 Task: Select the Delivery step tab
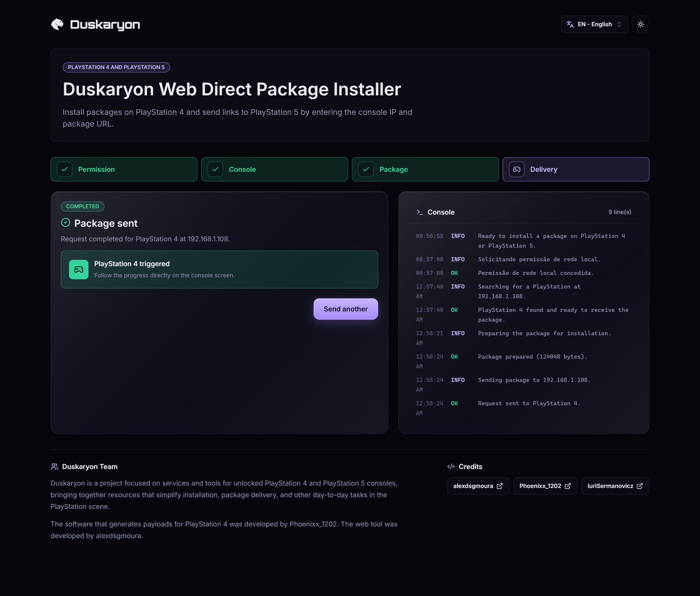pyautogui.click(x=576, y=169)
